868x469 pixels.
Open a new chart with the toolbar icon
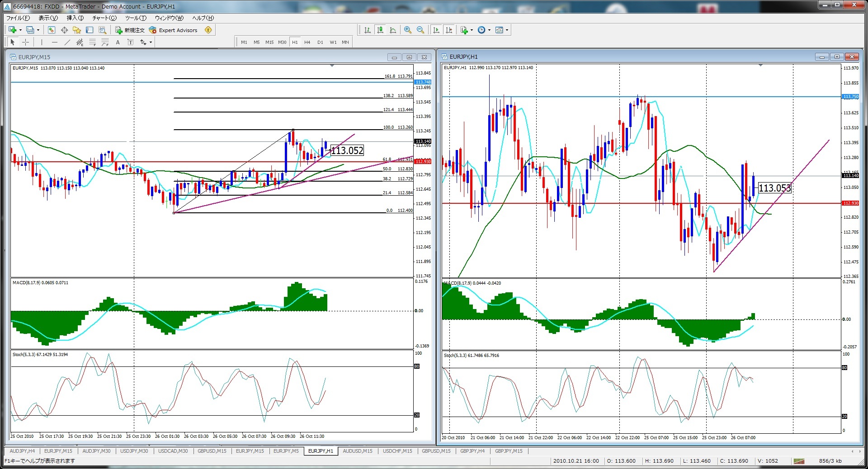[x=12, y=30]
